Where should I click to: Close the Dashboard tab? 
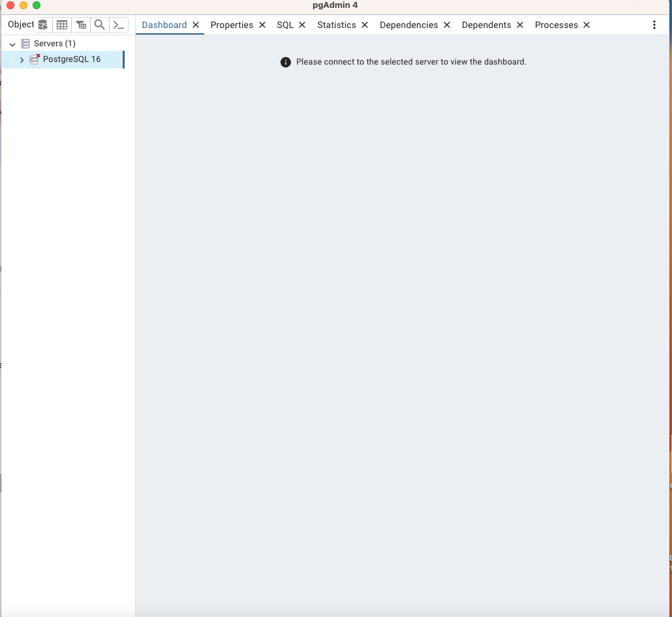coord(195,25)
